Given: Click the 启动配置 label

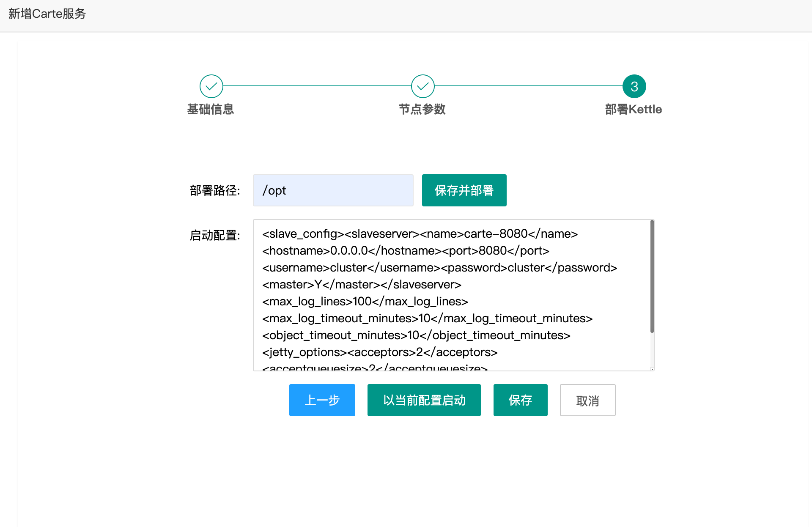Looking at the screenshot, I should tap(215, 235).
